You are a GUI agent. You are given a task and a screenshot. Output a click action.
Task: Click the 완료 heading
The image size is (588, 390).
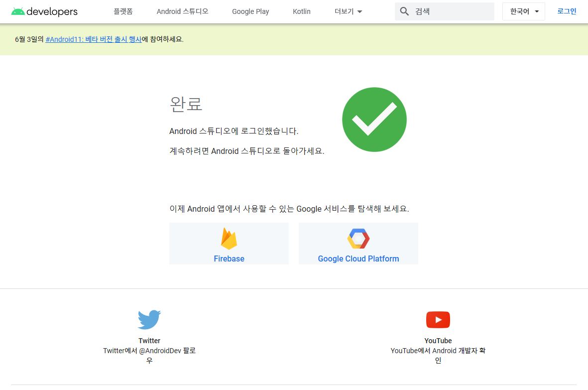[x=186, y=104]
